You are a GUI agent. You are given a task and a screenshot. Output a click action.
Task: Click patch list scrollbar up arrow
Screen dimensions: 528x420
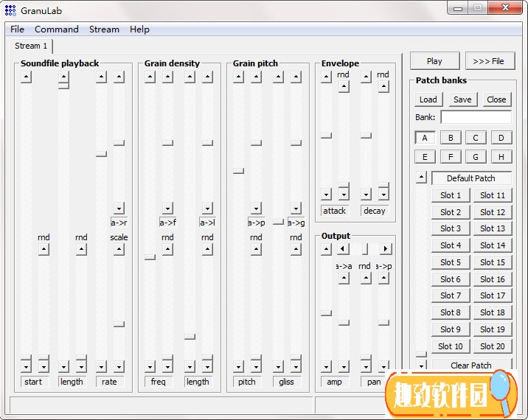pyautogui.click(x=421, y=177)
